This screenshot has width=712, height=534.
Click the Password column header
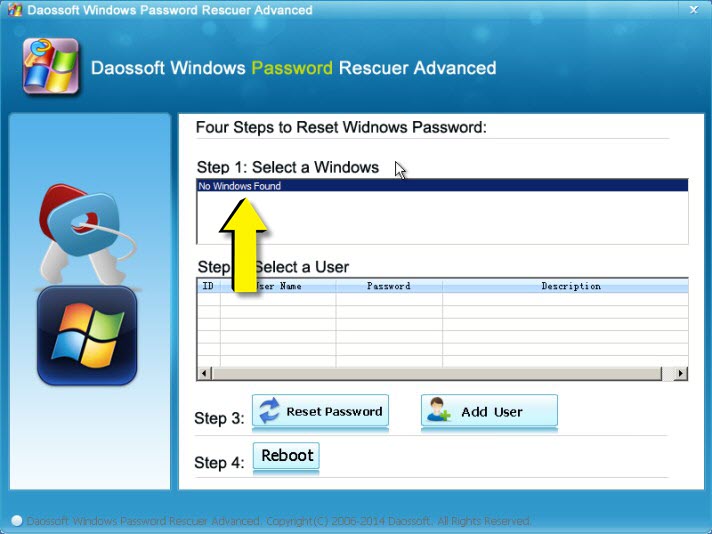(x=389, y=286)
